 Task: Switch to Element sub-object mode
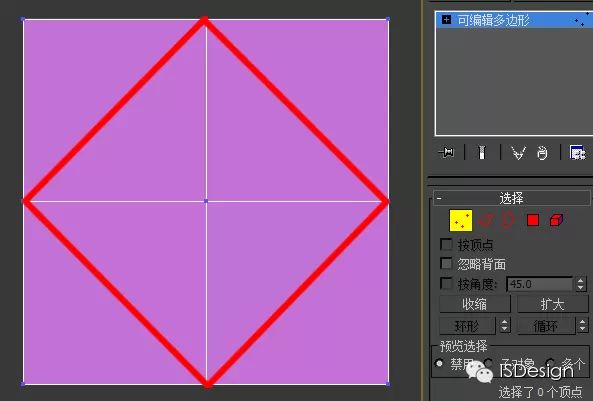(556, 220)
